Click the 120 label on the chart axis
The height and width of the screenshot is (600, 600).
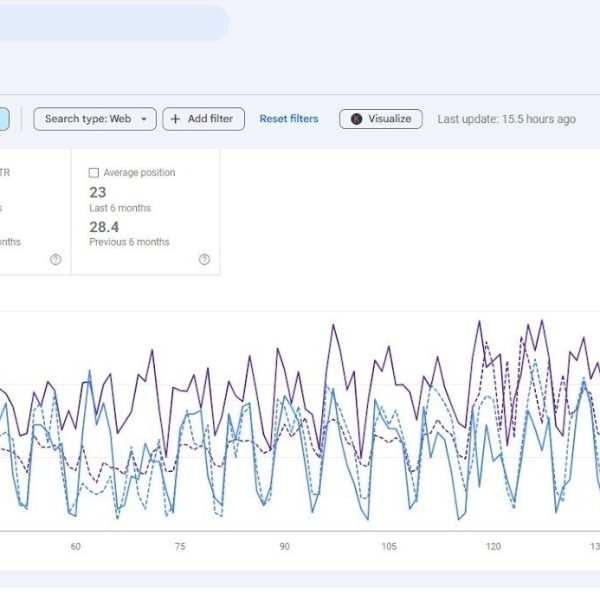(493, 546)
